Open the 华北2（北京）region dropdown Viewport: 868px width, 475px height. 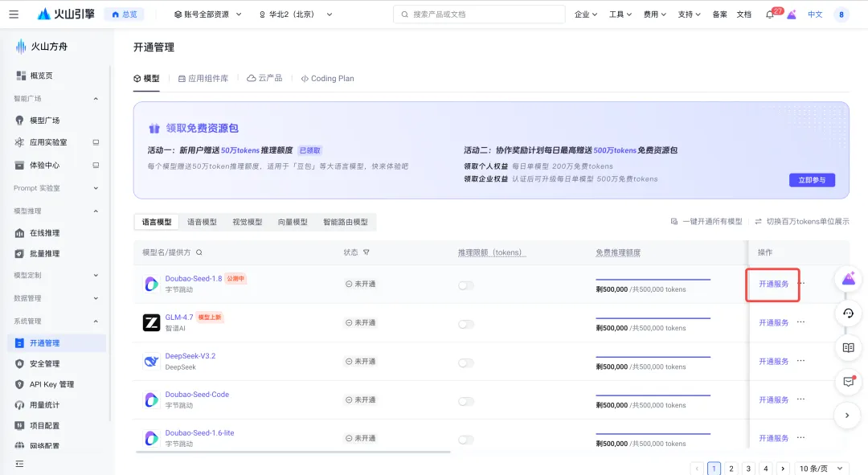click(x=296, y=14)
